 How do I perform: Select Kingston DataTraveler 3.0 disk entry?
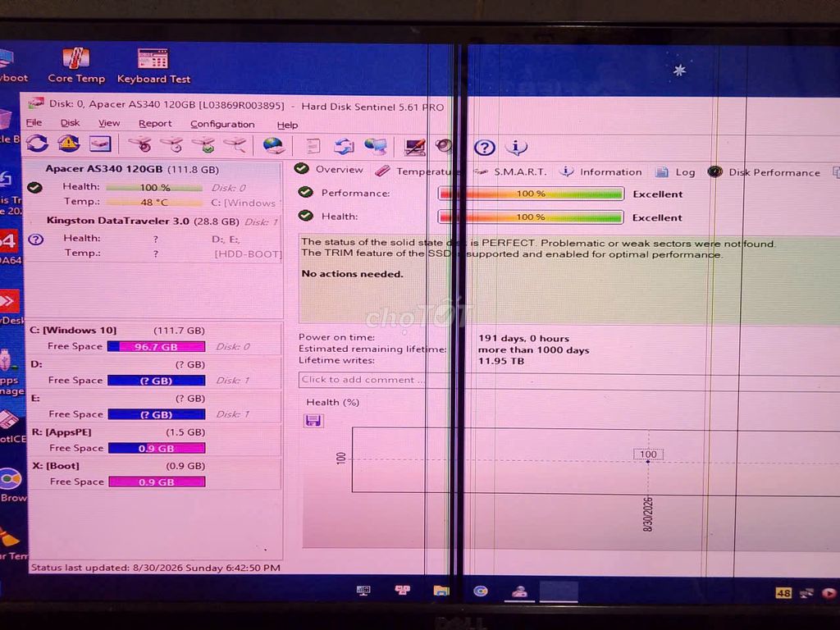pos(154,237)
